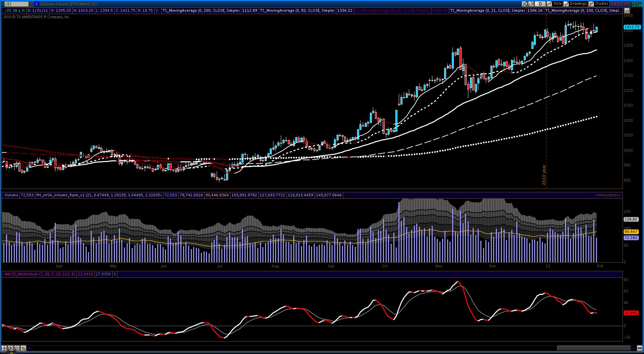Click the Oct label on the time axis
Image resolution: width=644 pixels, height=354 pixels.
coord(385,266)
